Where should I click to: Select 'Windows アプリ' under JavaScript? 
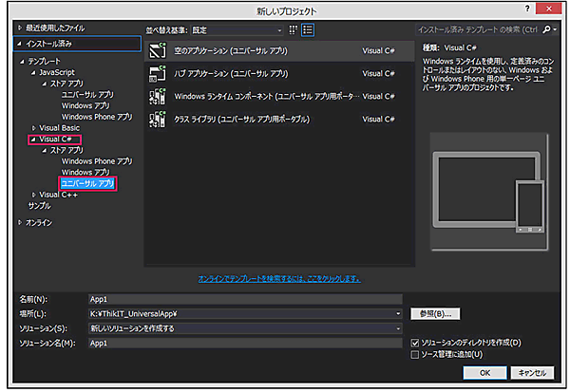tap(85, 105)
